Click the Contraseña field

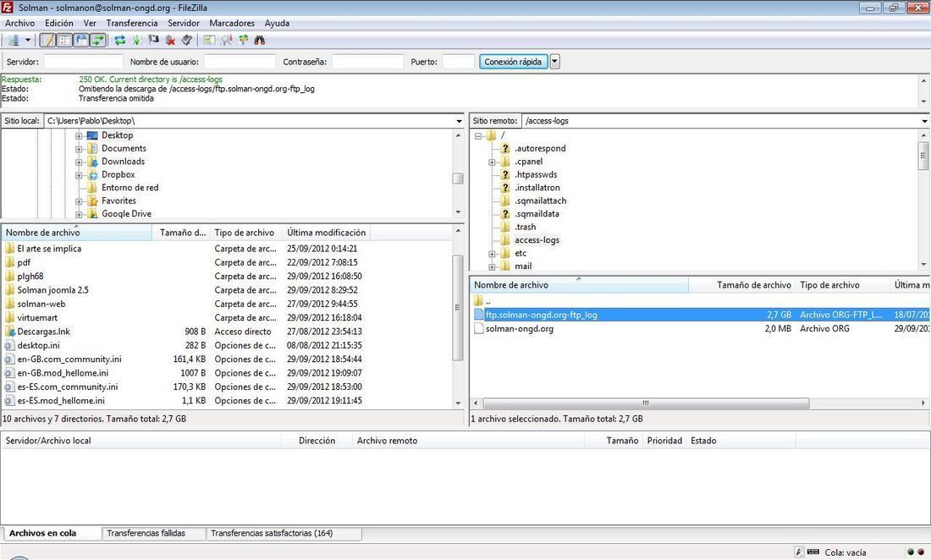(367, 62)
